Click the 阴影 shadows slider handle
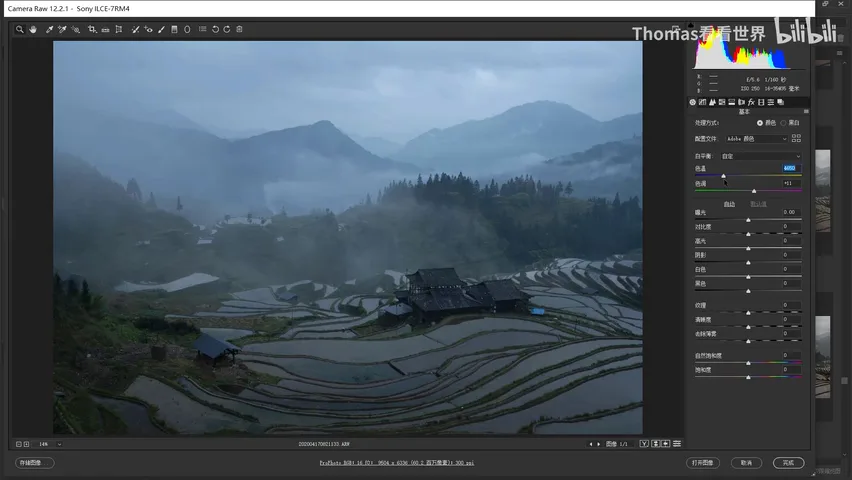Screen dimensions: 852x480 (x=748, y=263)
